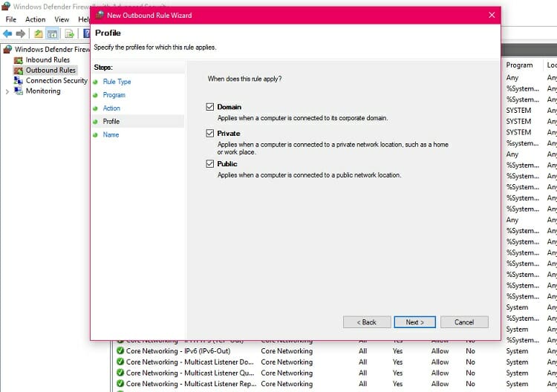Viewport: 557px width, 392px height.
Task: Click the Windows Defender Firewall root node icon
Action: pyautogui.click(x=7, y=49)
